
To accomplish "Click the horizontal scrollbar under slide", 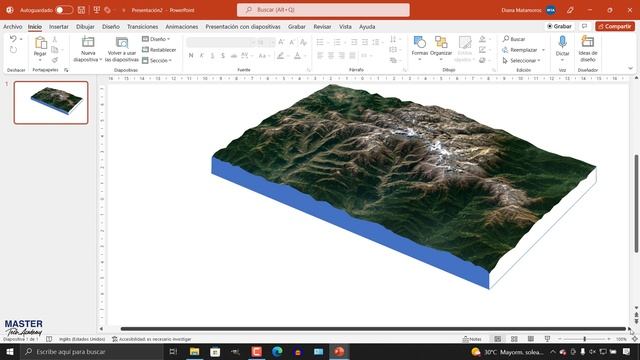I will (373, 329).
